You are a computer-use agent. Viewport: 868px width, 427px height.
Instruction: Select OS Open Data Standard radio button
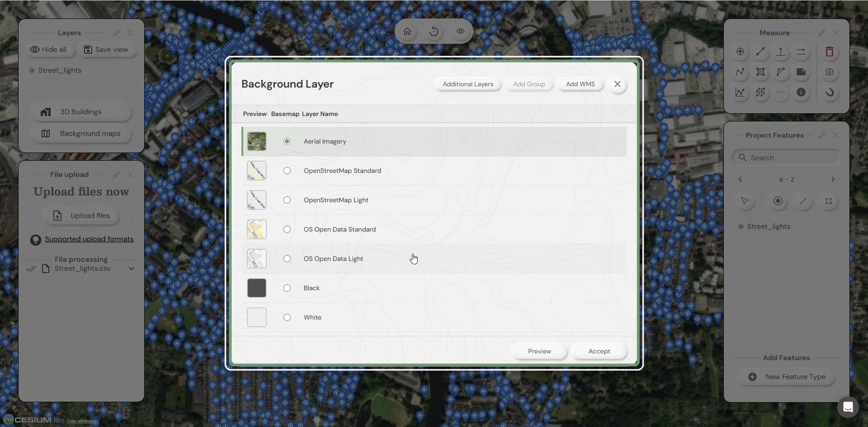coord(287,229)
